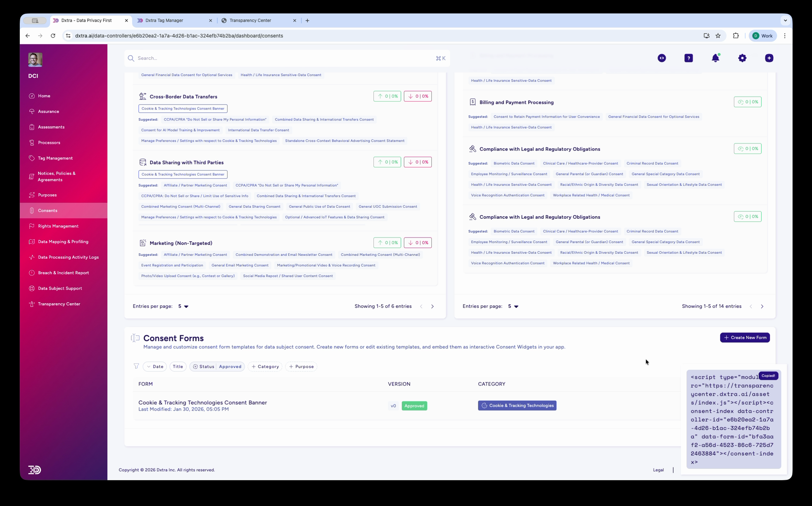Click the green accept stat on Cross-Border Data Transfers
The image size is (812, 506).
[387, 96]
